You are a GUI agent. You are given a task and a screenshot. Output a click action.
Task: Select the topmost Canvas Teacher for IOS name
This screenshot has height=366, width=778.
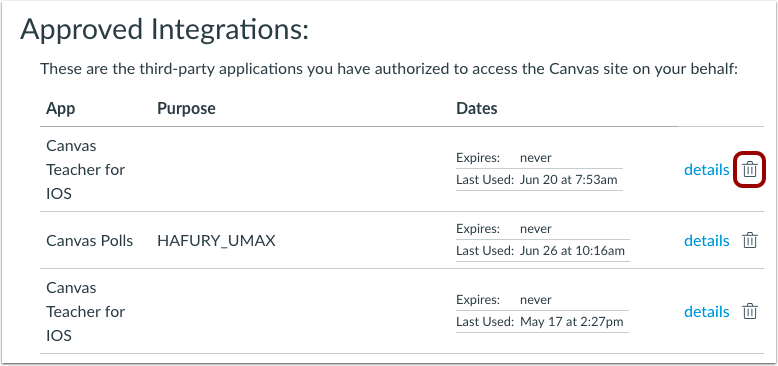85,170
